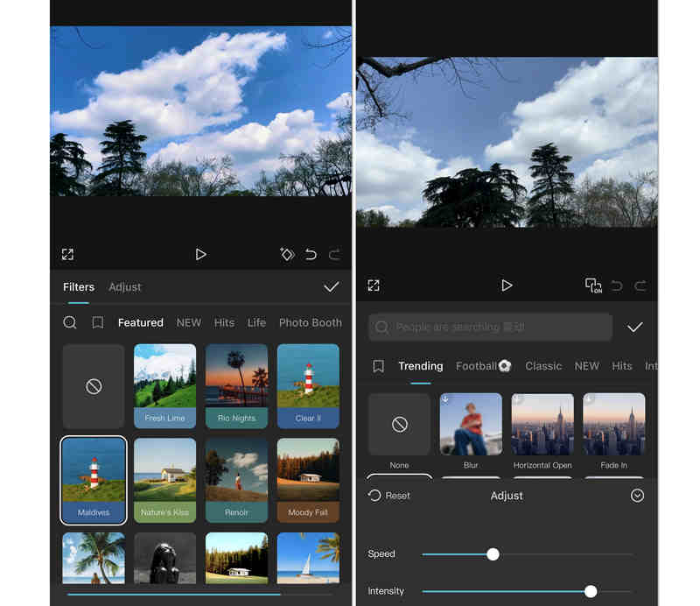Viewport: 700px width, 606px height.
Task: Select Life filter category
Action: 256,322
